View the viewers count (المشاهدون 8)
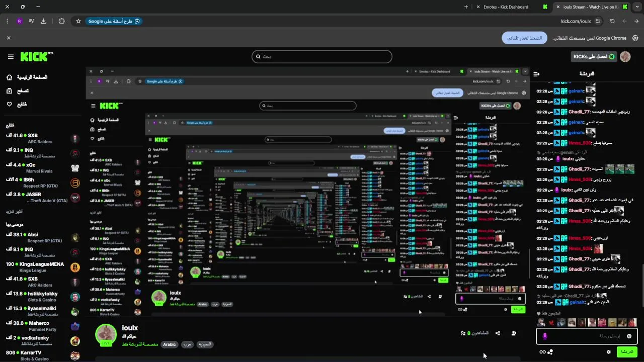Viewport: 644px width, 362px height. coord(474,333)
